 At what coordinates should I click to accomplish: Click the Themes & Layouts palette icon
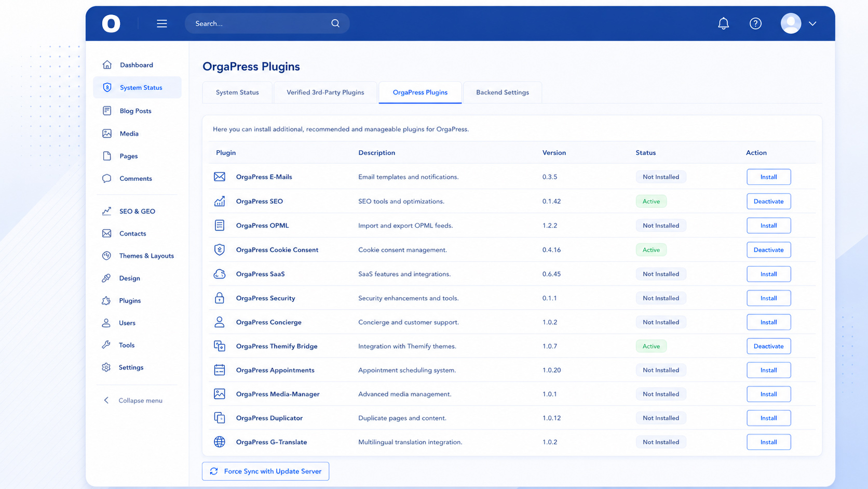click(x=106, y=256)
